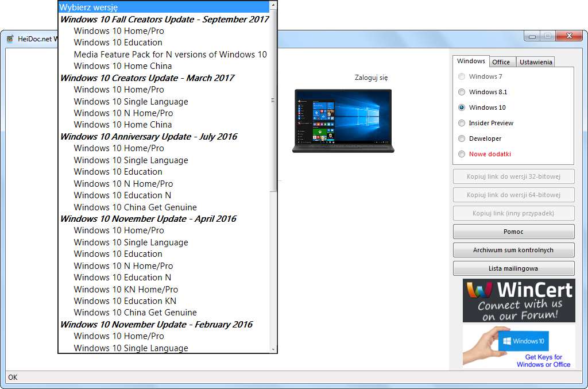Viewport: 588px width, 389px height.
Task: Select Windows 10 Education under Anniversary Update
Action: [164, 172]
